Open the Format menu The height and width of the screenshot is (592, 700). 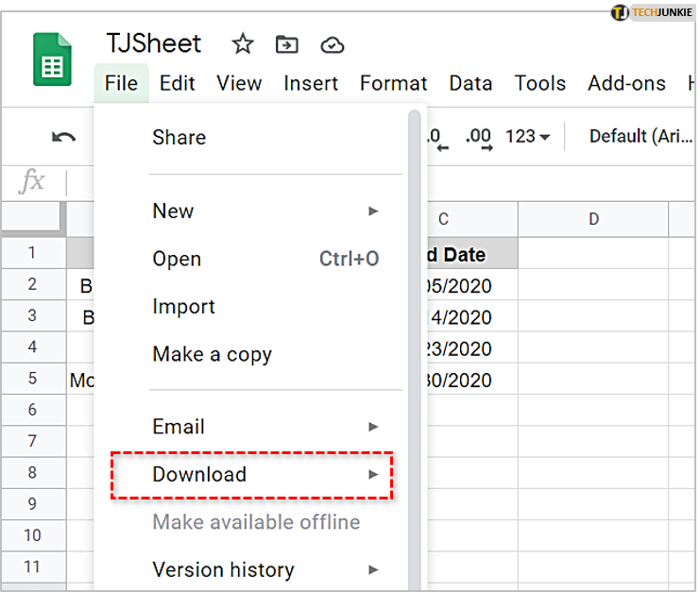tap(393, 83)
